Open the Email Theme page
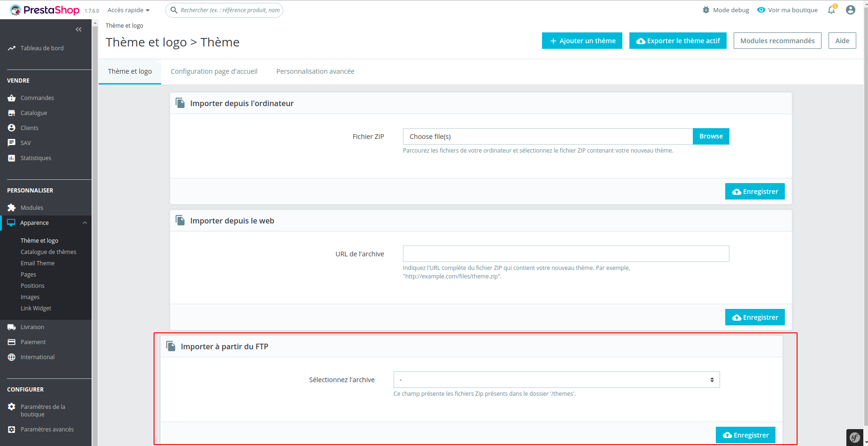The image size is (868, 446). coord(38,263)
